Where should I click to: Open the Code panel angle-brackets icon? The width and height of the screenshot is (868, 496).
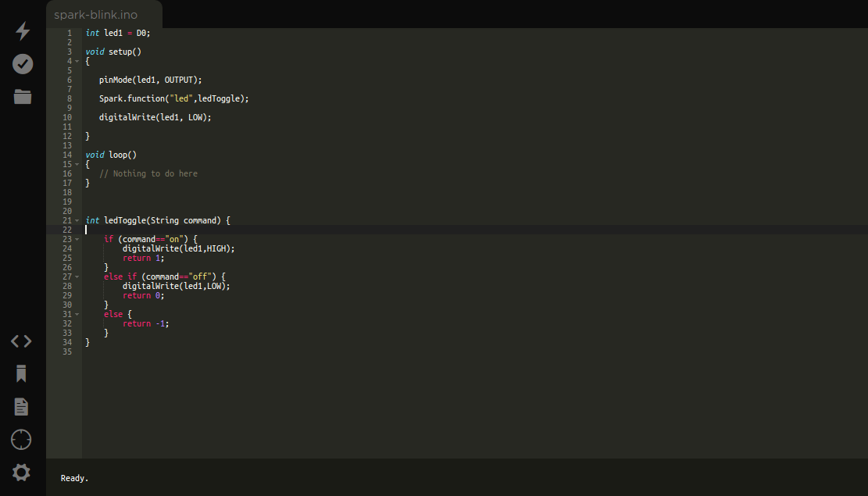21,341
